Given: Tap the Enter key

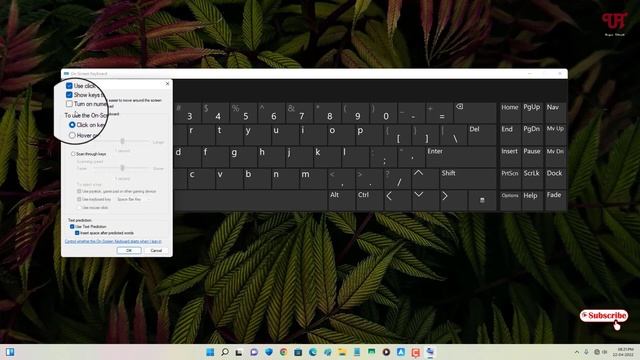Looking at the screenshot, I should tap(460, 156).
